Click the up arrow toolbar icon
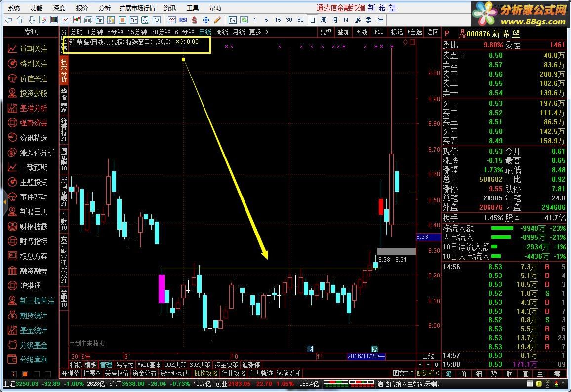 click(20, 20)
